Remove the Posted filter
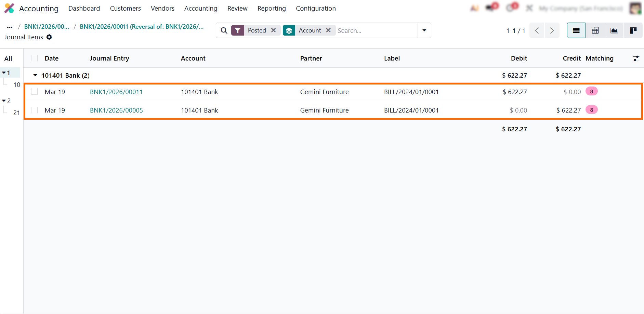644x314 pixels. [274, 30]
